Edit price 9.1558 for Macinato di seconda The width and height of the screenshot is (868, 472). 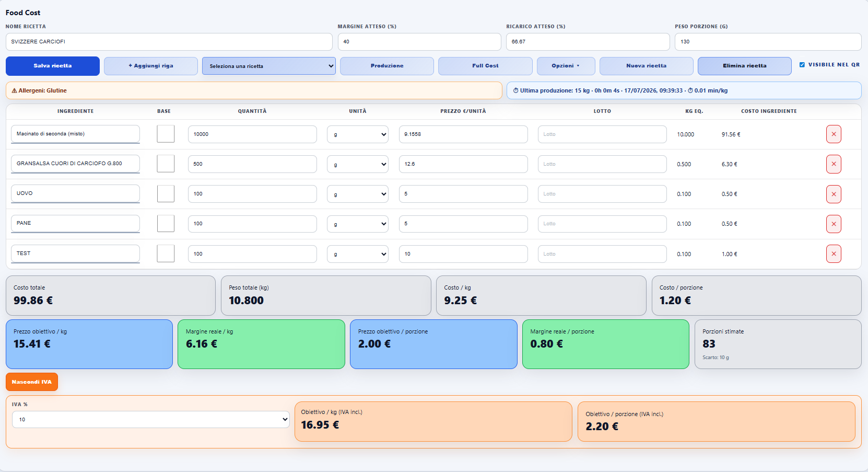pyautogui.click(x=463, y=134)
